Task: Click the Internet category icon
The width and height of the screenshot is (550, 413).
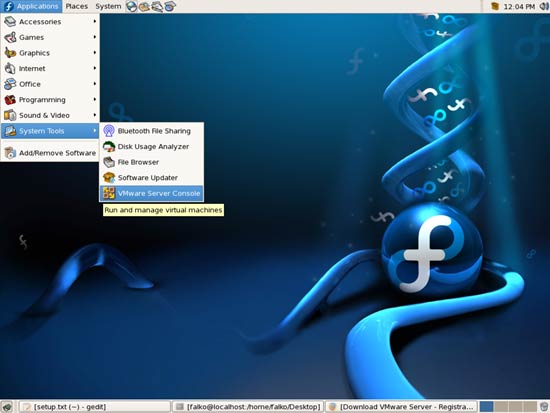Action: [10, 68]
